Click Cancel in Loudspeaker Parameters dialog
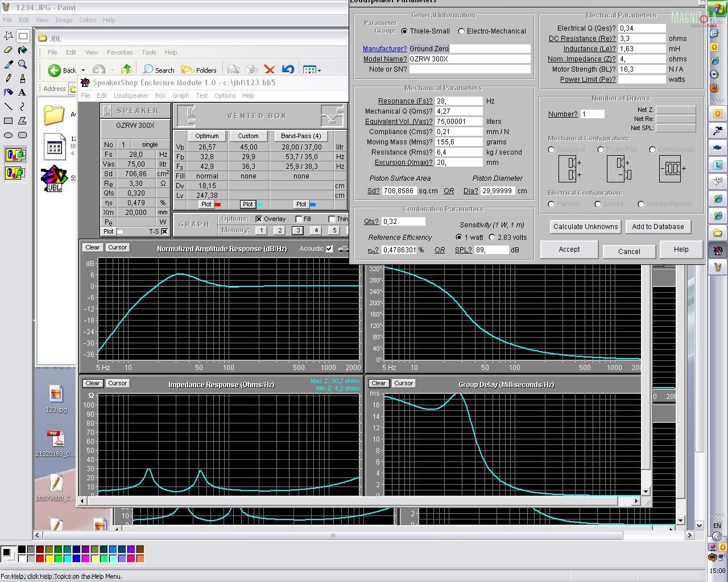This screenshot has height=582, width=728. tap(629, 251)
